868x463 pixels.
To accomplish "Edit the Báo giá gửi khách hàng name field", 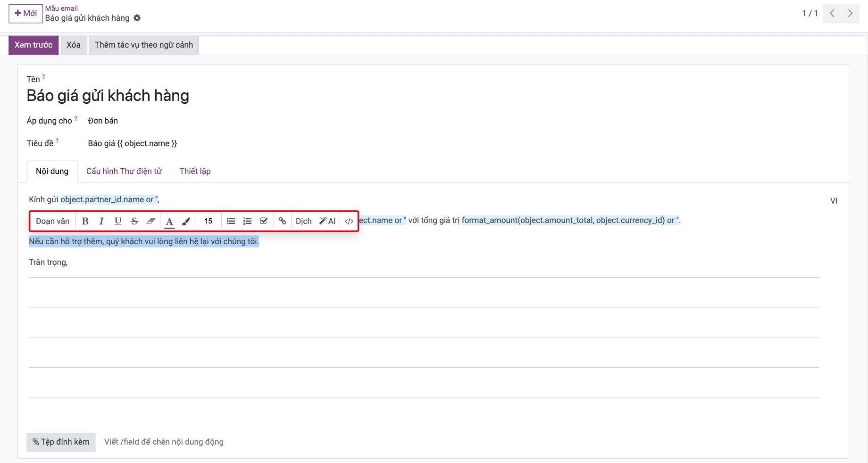I will 108,96.
